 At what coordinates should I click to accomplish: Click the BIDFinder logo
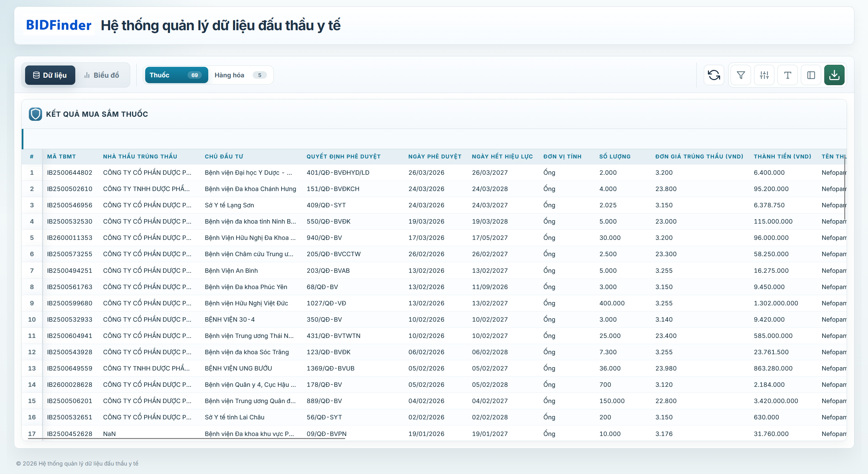58,25
